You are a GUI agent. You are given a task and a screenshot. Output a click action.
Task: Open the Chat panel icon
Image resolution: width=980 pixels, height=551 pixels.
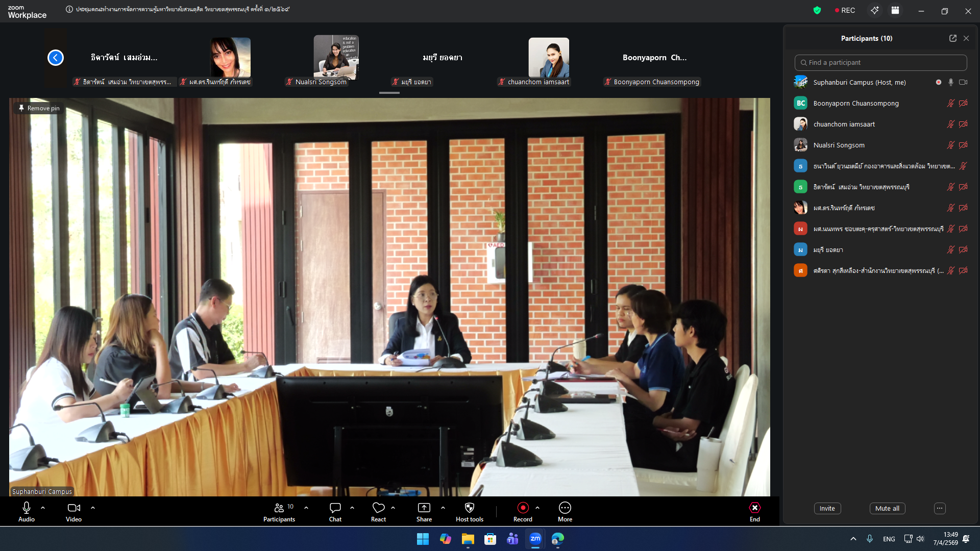(335, 508)
